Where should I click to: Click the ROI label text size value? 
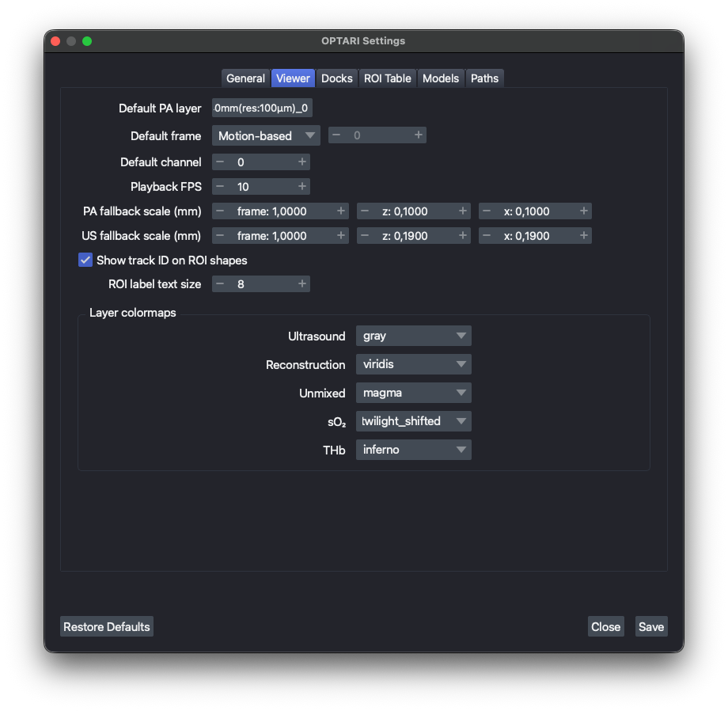coord(261,284)
